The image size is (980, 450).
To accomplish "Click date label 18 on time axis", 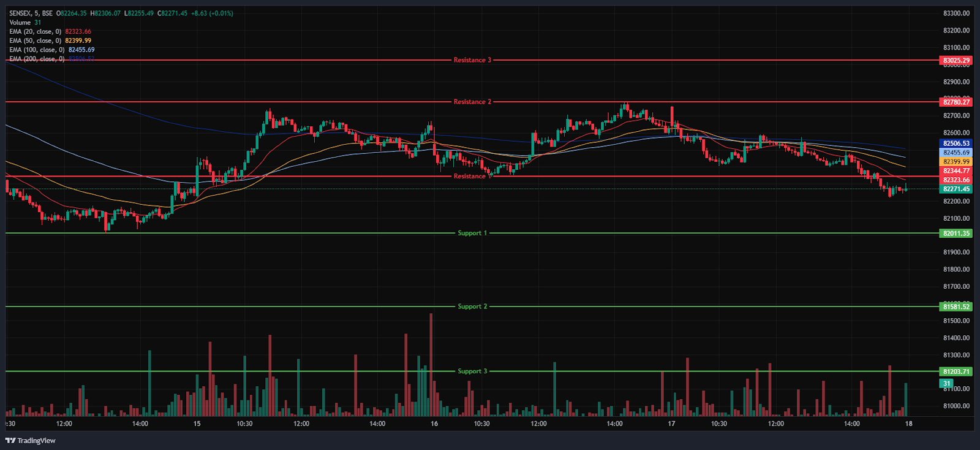I will click(909, 424).
